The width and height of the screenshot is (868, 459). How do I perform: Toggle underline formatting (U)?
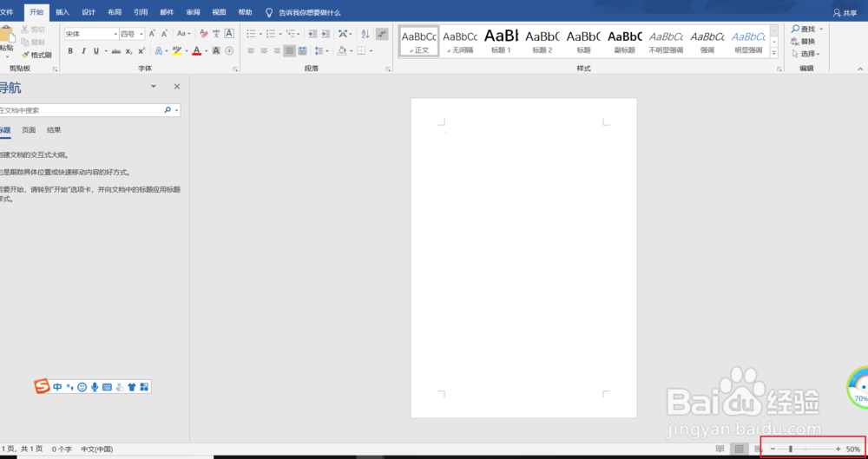(96, 51)
